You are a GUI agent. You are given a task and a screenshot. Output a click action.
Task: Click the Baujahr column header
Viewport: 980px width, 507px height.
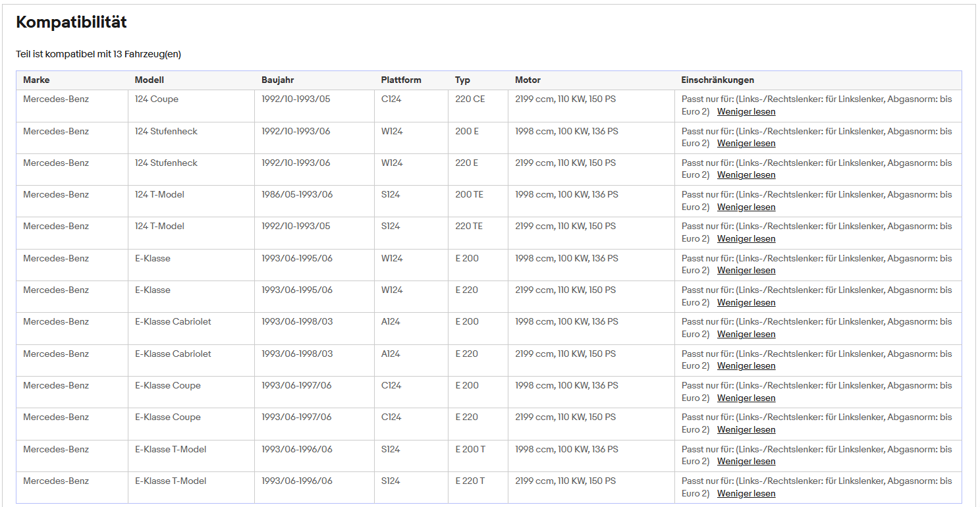pos(278,80)
